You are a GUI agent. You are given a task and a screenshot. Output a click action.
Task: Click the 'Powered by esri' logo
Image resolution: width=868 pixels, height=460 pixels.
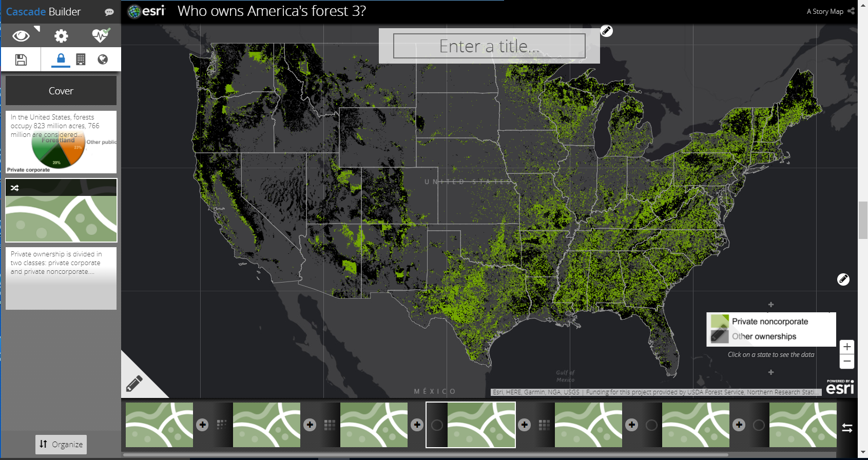(840, 387)
